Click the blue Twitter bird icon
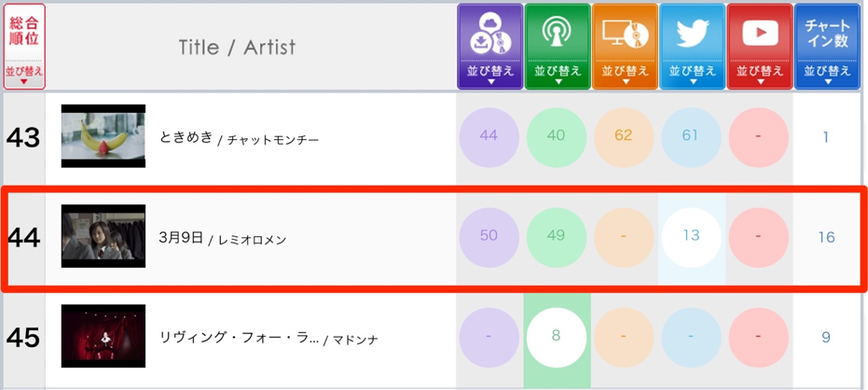This screenshot has height=390, width=868. pyautogui.click(x=692, y=35)
